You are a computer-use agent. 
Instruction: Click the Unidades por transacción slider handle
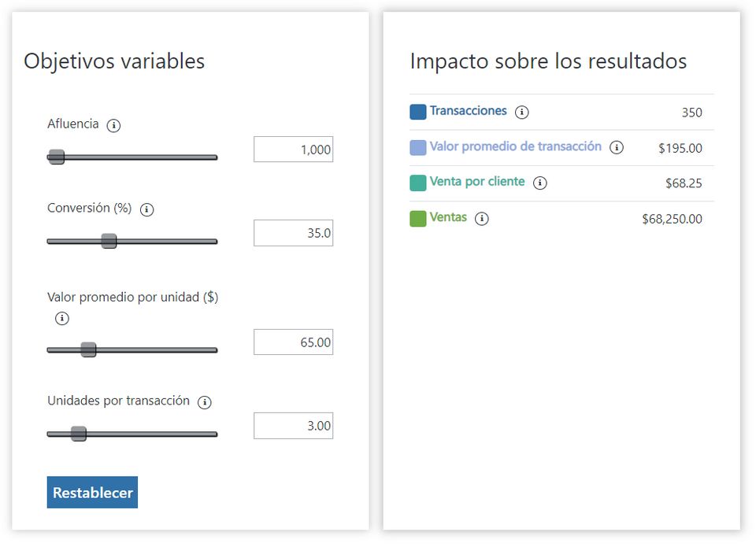(79, 433)
